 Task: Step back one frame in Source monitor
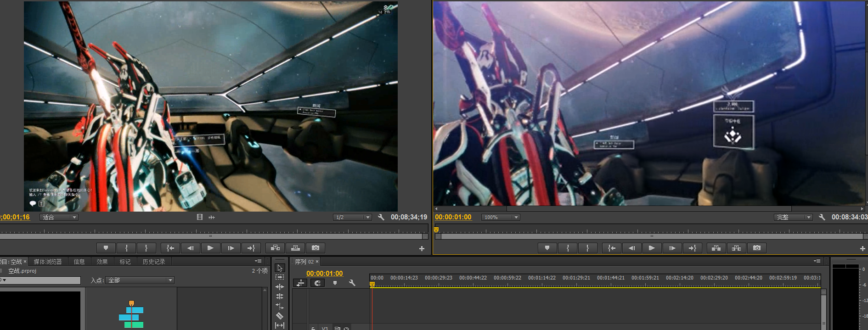(191, 248)
